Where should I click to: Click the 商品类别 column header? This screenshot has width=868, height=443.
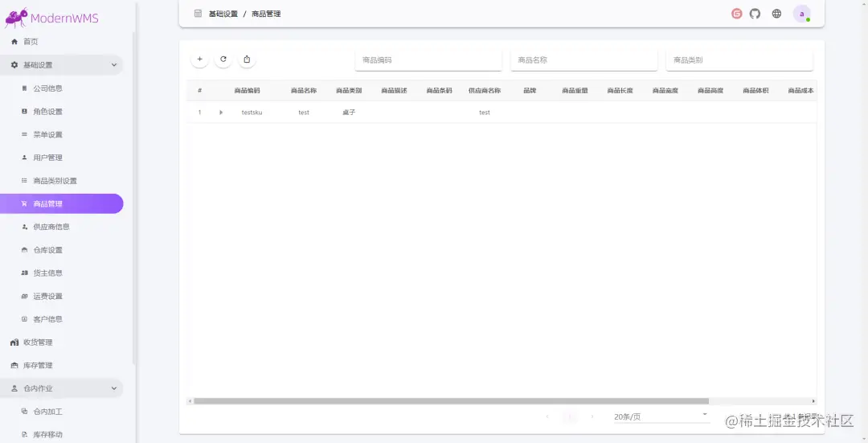pyautogui.click(x=349, y=90)
